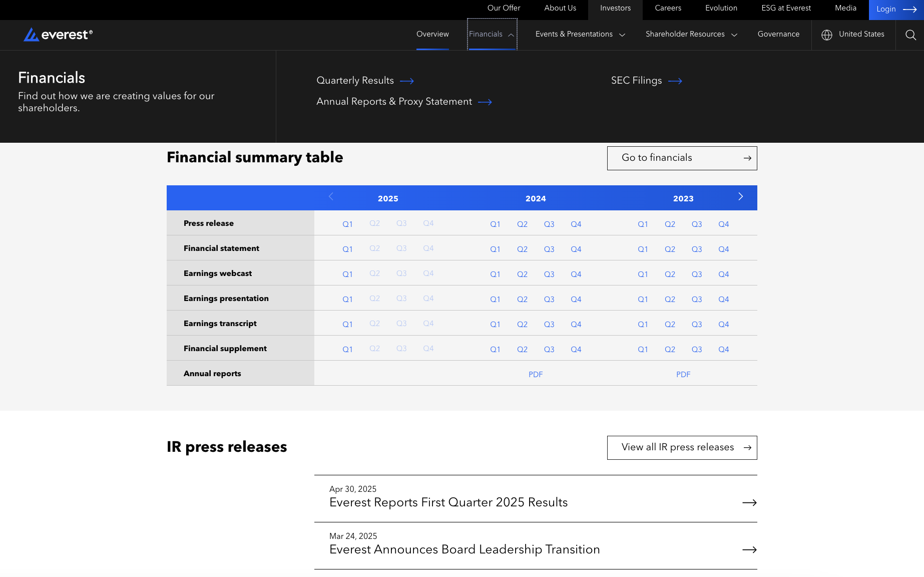
Task: Open 2024 Q1 Earnings presentation
Action: pos(495,300)
